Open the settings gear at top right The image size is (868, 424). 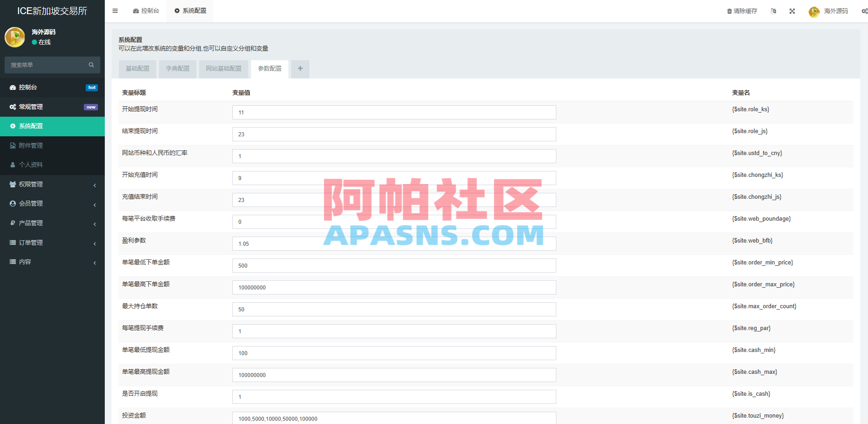coord(864,11)
